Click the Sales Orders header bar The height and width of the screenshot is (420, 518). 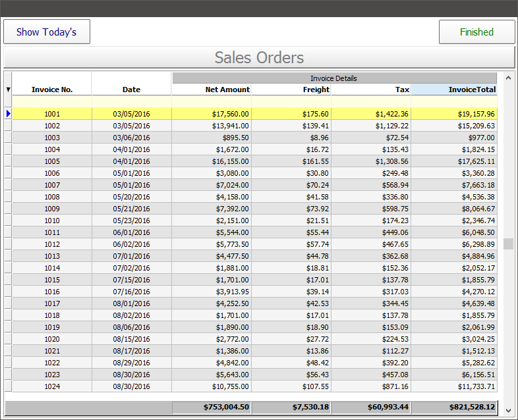pyautogui.click(x=259, y=57)
